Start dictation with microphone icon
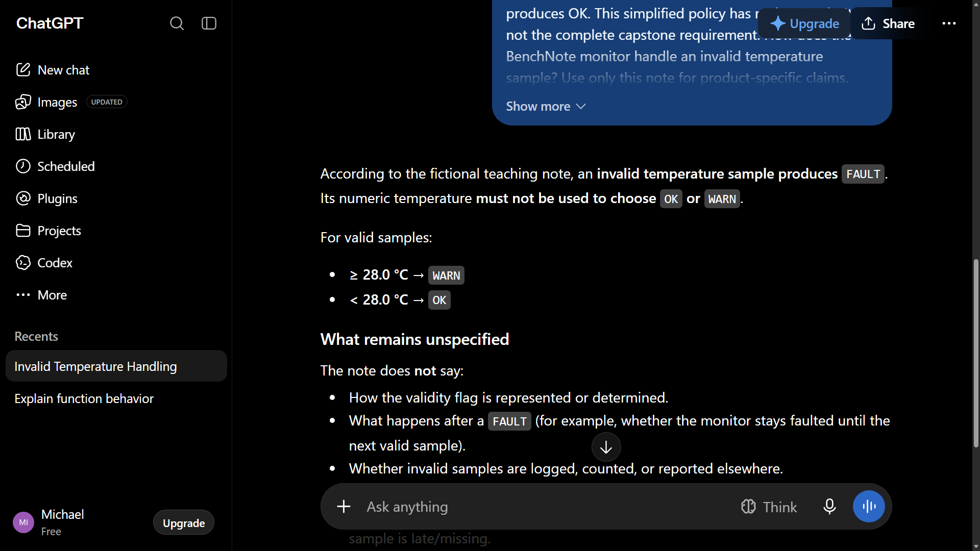The width and height of the screenshot is (980, 551). click(x=829, y=507)
